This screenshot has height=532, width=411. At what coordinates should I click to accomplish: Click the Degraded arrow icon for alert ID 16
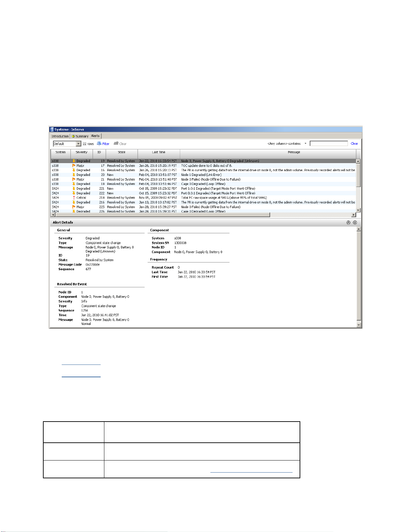click(x=74, y=170)
